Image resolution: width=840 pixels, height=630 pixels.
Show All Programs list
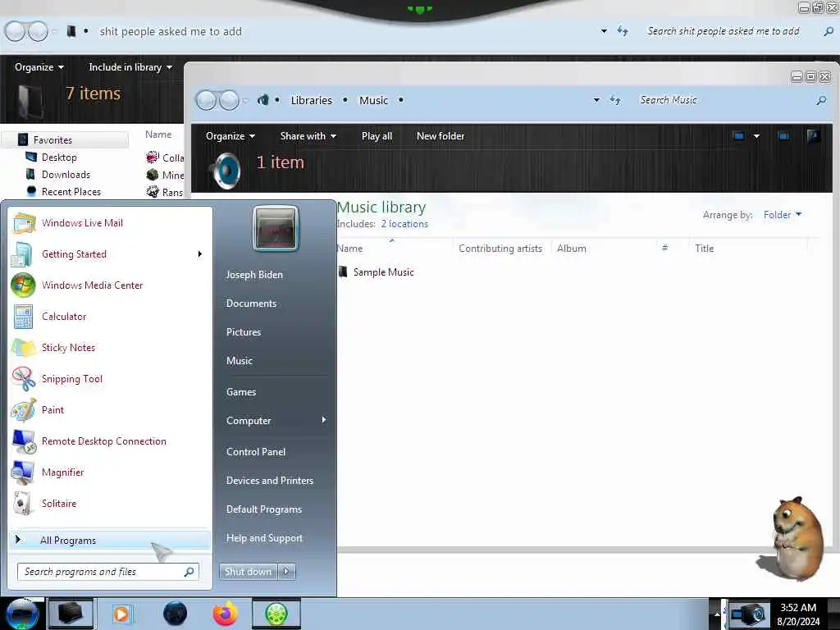pyautogui.click(x=110, y=540)
